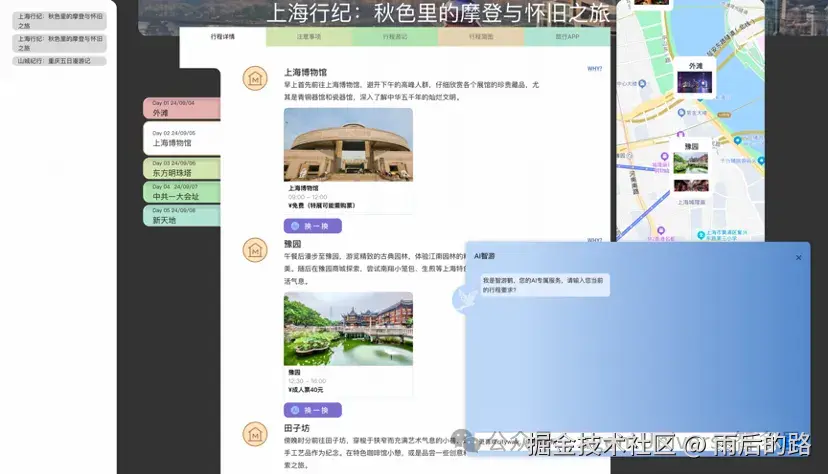Click the 12:30 – 16:00 time text
The height and width of the screenshot is (474, 828).
point(307,381)
